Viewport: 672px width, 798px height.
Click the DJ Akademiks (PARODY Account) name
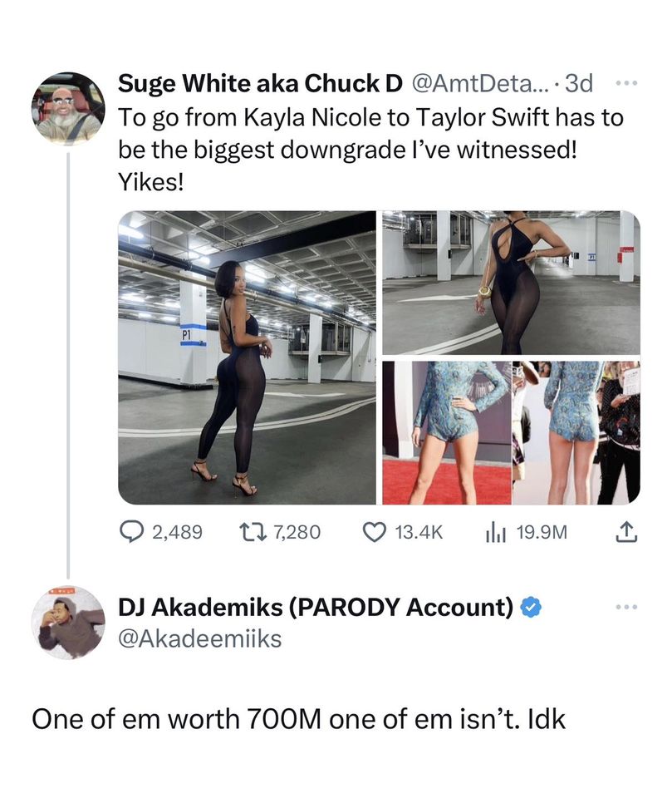(316, 608)
